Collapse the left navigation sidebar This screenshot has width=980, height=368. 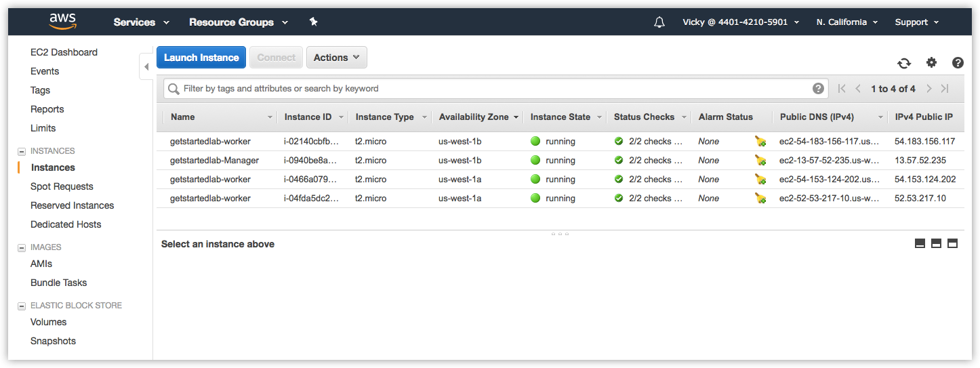(x=146, y=66)
